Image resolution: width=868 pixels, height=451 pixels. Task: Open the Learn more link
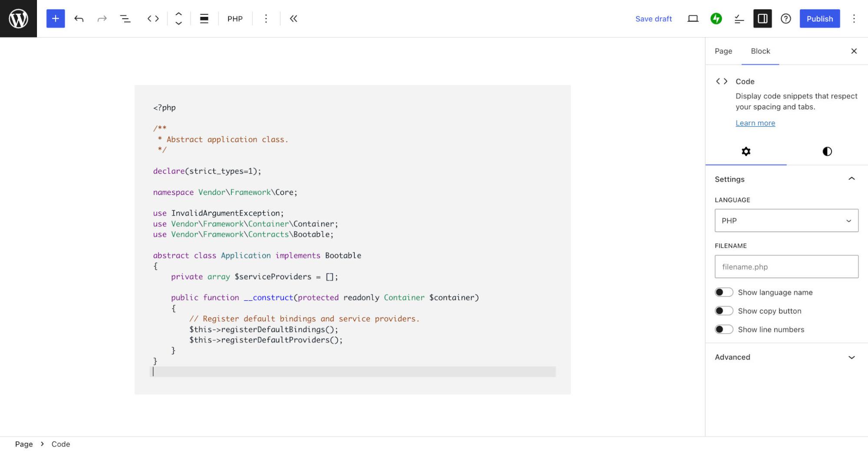[755, 123]
